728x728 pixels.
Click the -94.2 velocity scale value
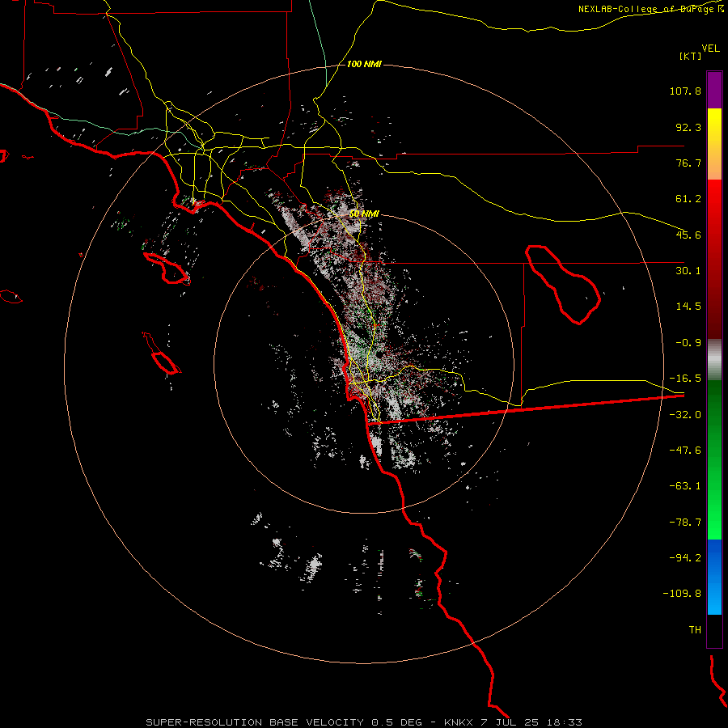pos(685,557)
